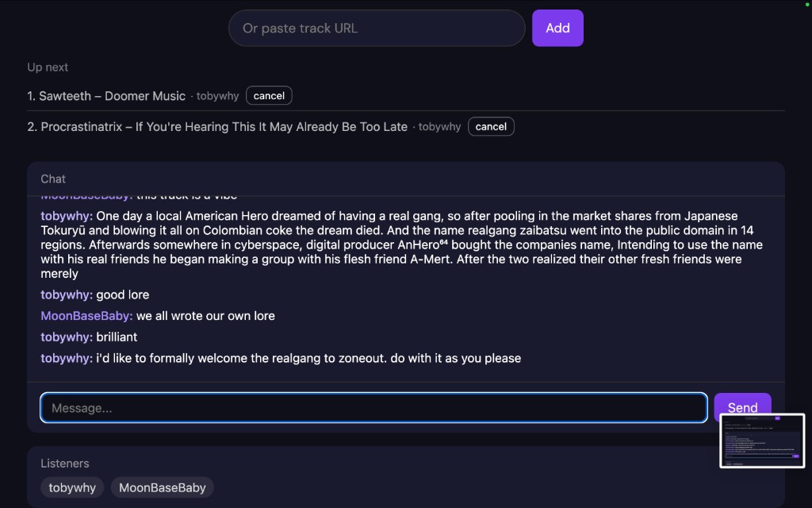Cancel the queued Procrastinatrix track
812x508 pixels.
point(491,126)
